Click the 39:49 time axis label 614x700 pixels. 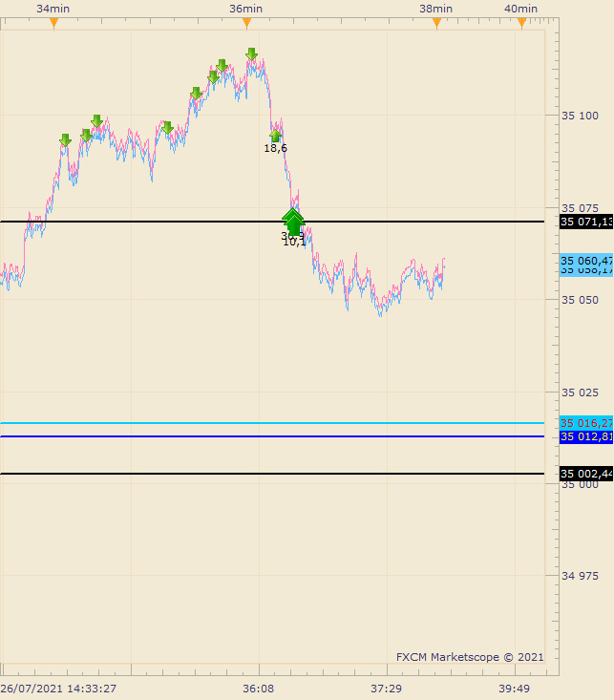coord(514,689)
